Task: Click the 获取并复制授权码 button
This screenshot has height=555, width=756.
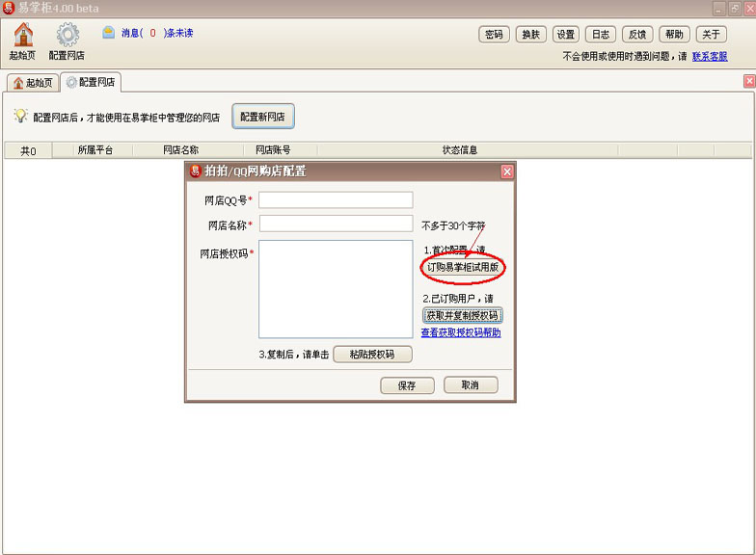Action: (463, 316)
